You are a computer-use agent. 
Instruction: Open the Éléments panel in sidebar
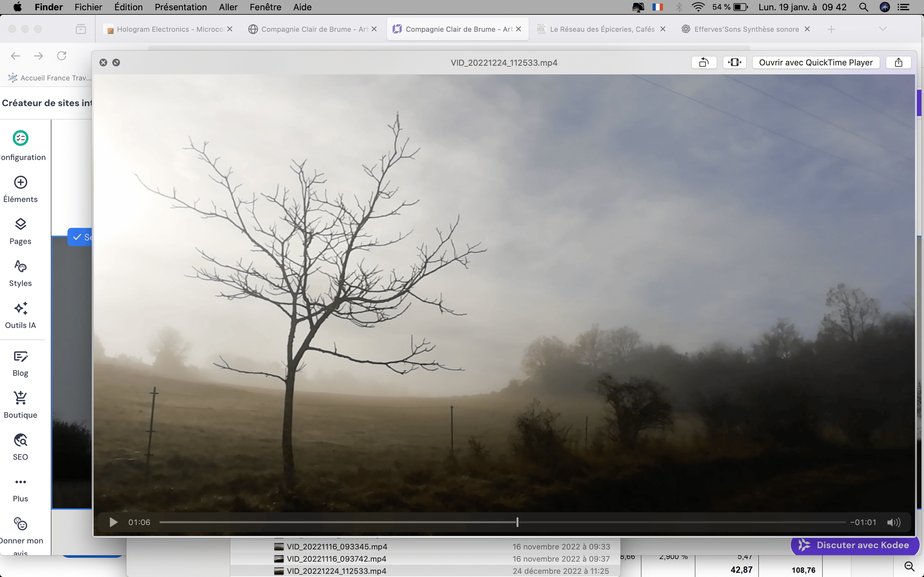tap(20, 189)
